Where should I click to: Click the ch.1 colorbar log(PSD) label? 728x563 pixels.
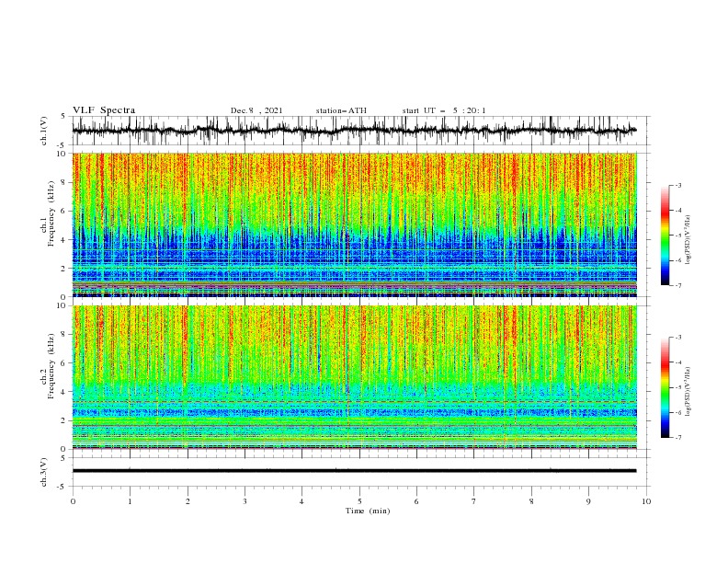point(688,240)
